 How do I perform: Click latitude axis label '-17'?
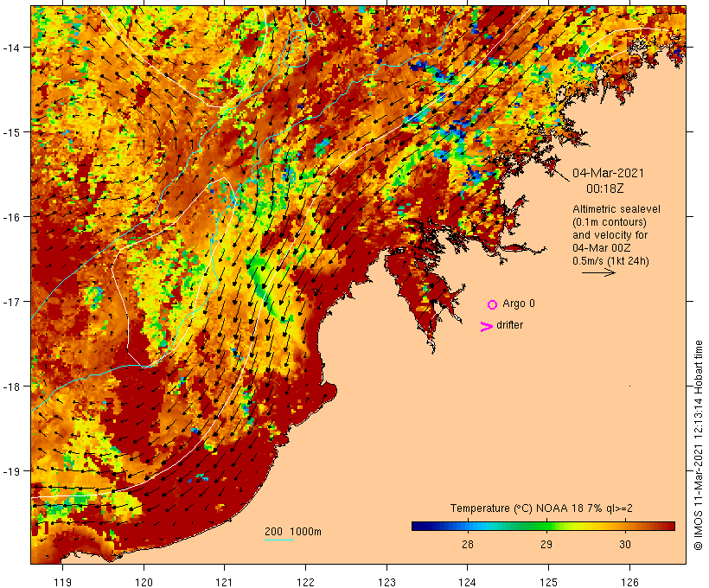click(11, 302)
